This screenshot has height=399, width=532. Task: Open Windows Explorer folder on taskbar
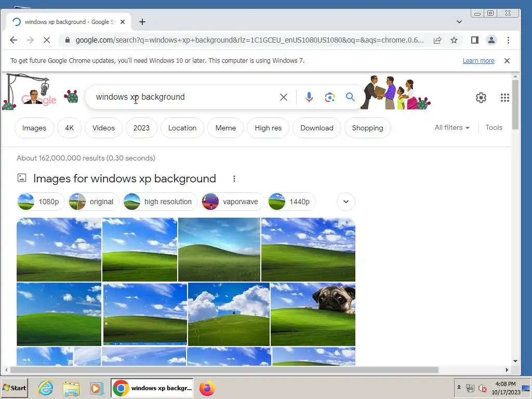coord(71,389)
